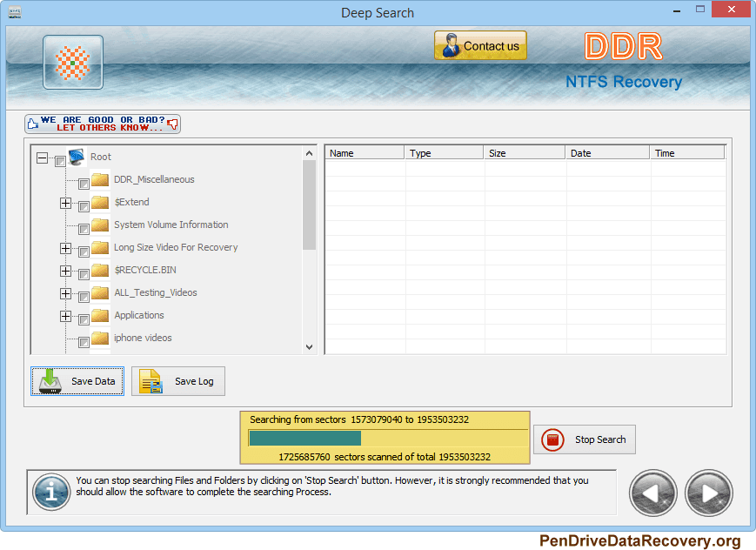Select the $RECYCLE.BIN tree label

[x=145, y=270]
